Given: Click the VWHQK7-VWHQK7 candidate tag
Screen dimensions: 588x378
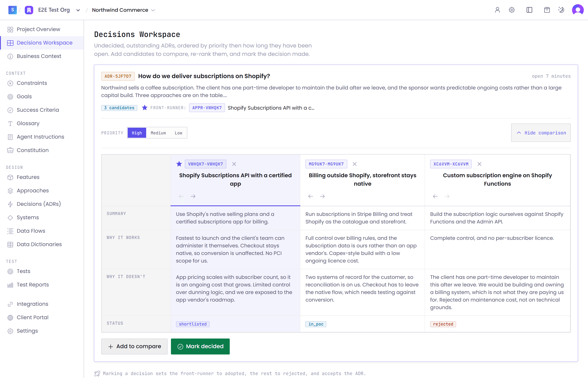Looking at the screenshot, I should point(205,164).
